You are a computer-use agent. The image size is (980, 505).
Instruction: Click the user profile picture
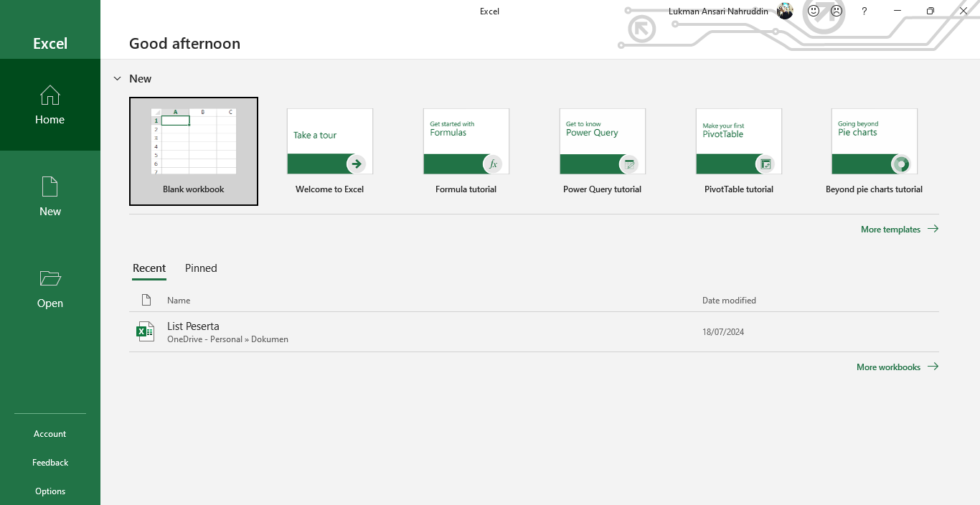[x=785, y=11]
